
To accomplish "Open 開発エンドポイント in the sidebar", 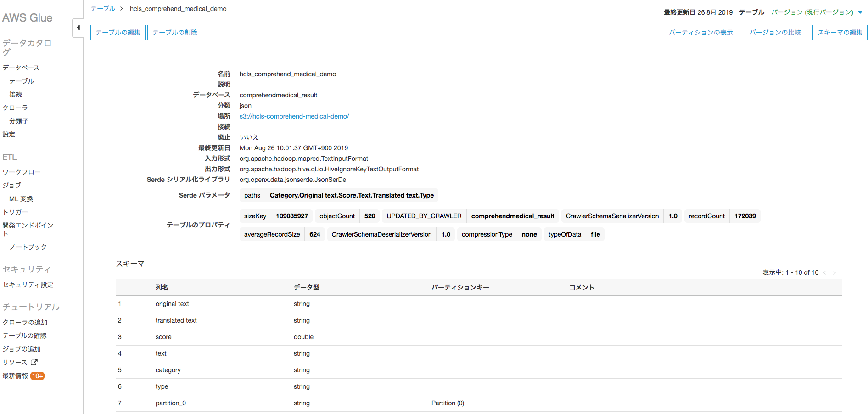I will click(x=28, y=229).
